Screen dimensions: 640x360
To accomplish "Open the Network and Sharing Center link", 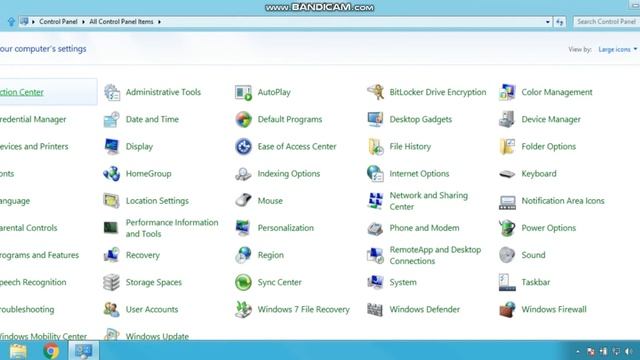I will point(429,201).
